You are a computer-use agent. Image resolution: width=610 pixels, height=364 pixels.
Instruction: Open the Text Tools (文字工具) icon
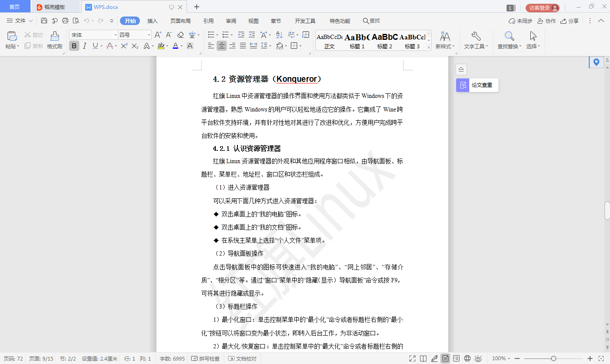(476, 36)
